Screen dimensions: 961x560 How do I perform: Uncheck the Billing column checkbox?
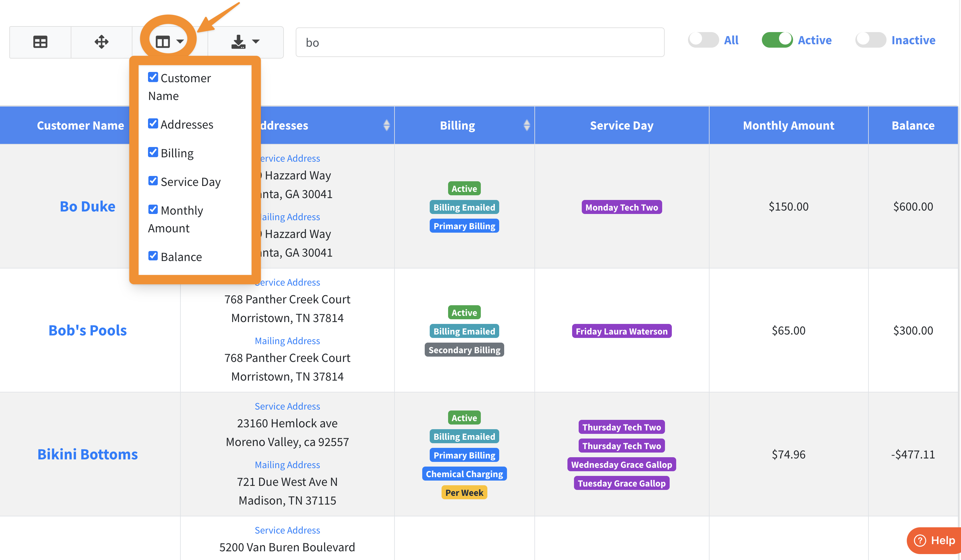153,153
